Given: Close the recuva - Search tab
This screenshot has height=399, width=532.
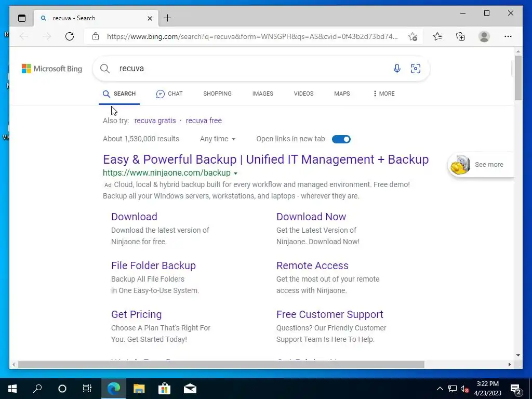Looking at the screenshot, I should [150, 18].
